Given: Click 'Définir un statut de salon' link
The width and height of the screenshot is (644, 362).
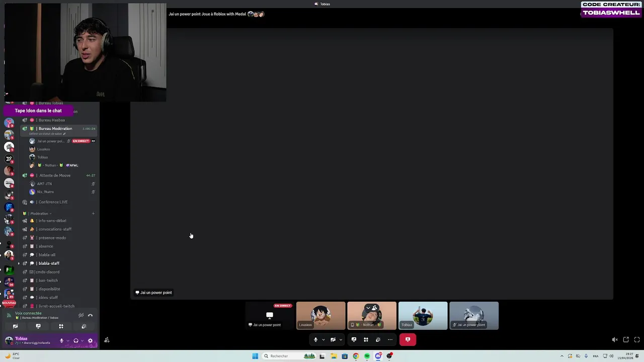Looking at the screenshot, I should click(x=47, y=134).
